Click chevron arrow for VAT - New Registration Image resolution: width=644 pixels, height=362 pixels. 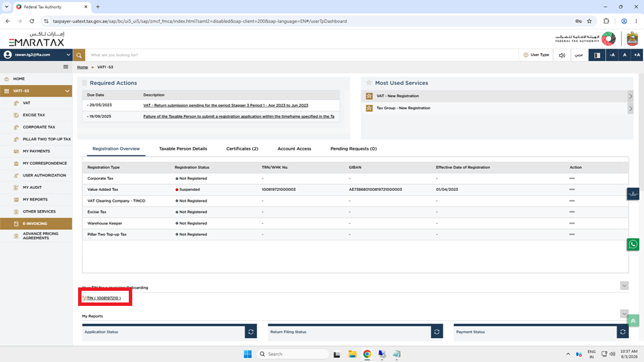tap(630, 96)
